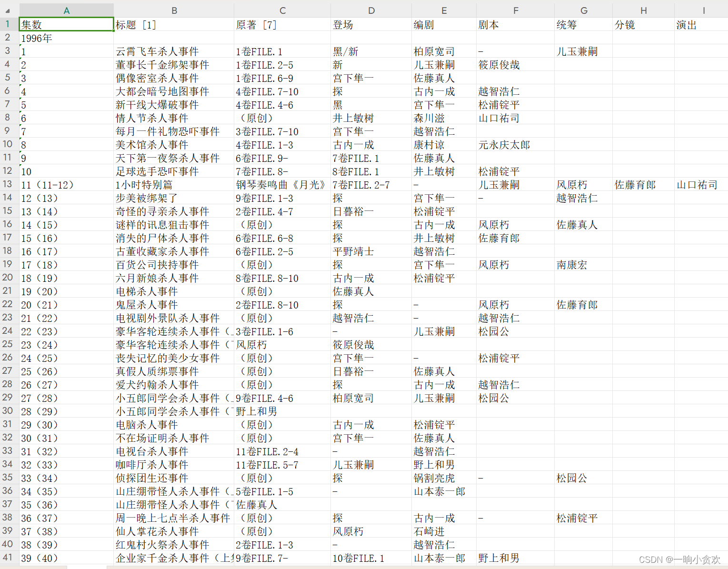Select column G header

click(x=584, y=10)
